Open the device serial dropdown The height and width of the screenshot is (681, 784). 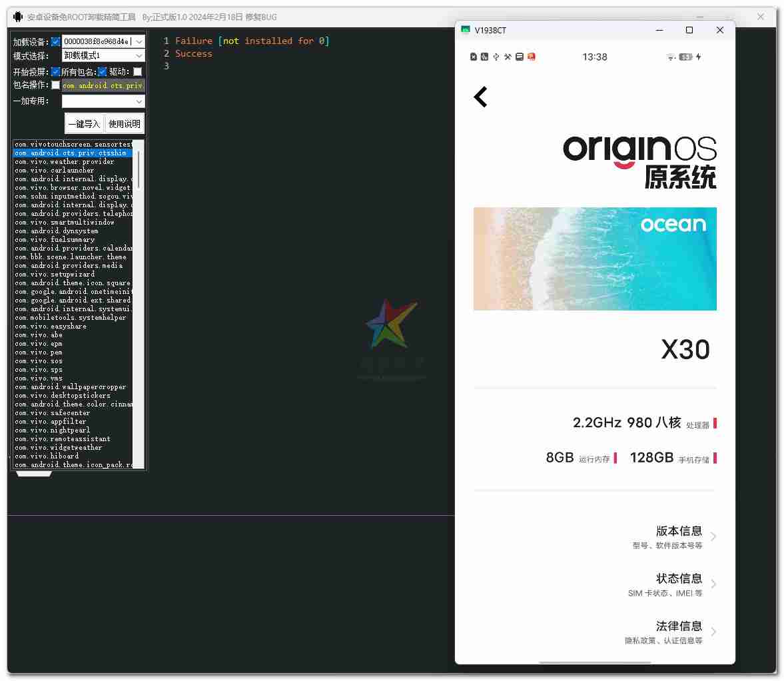(x=139, y=41)
